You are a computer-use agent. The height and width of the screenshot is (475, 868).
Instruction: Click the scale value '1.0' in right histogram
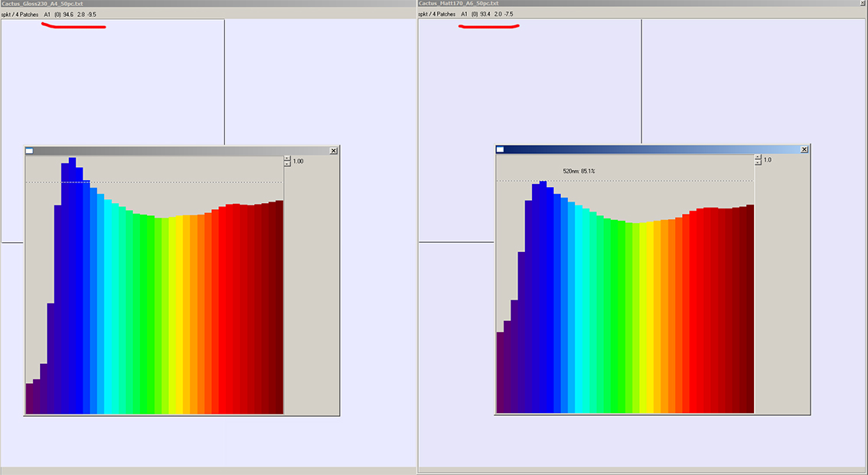coord(767,159)
